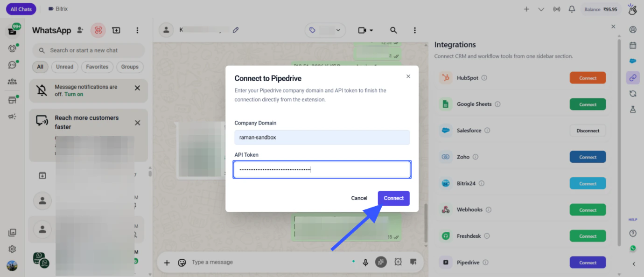Select the All chat filter
This screenshot has height=277, width=644.
click(40, 67)
